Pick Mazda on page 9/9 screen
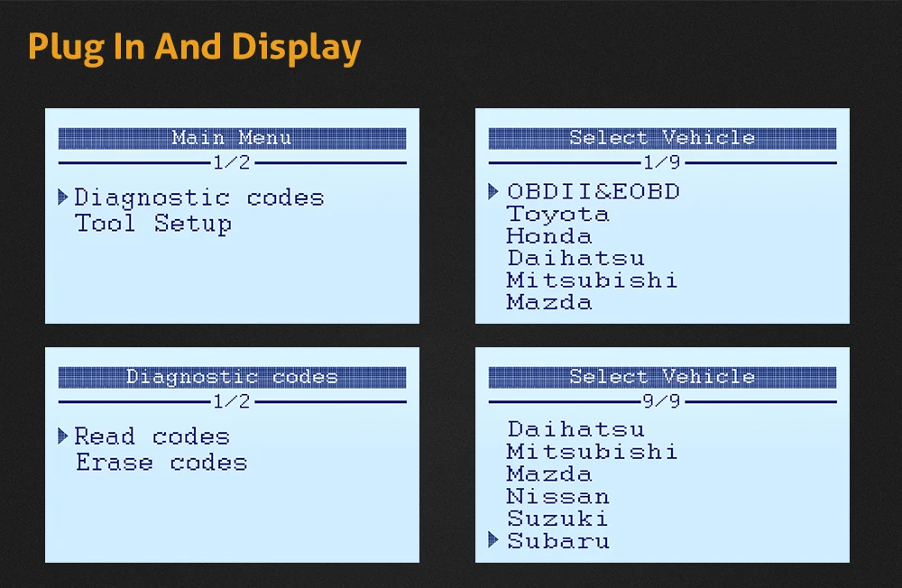902x588 pixels. point(548,474)
